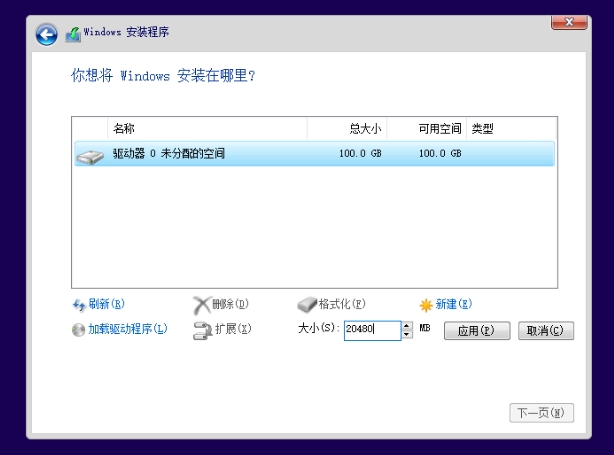Click the Name (名称) column header
This screenshot has width=614, height=455.
205,129
